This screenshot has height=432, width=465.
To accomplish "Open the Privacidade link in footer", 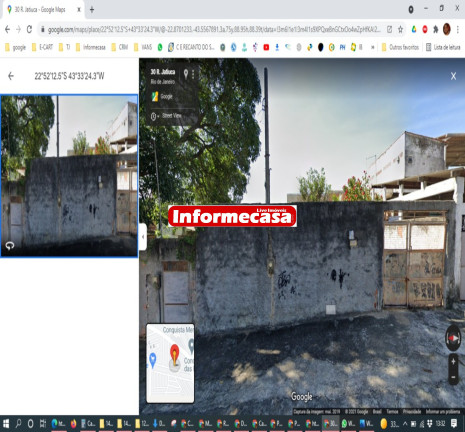I will coord(412,412).
